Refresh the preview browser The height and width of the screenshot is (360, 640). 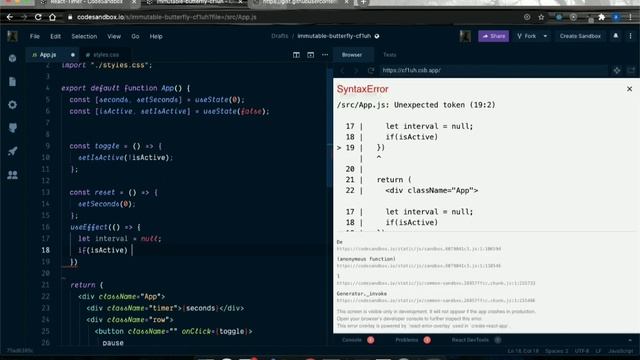pos(371,70)
